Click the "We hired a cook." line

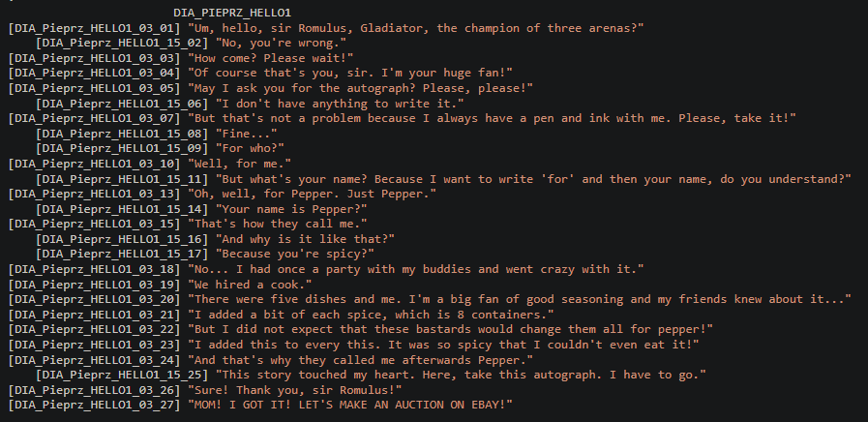(x=250, y=285)
